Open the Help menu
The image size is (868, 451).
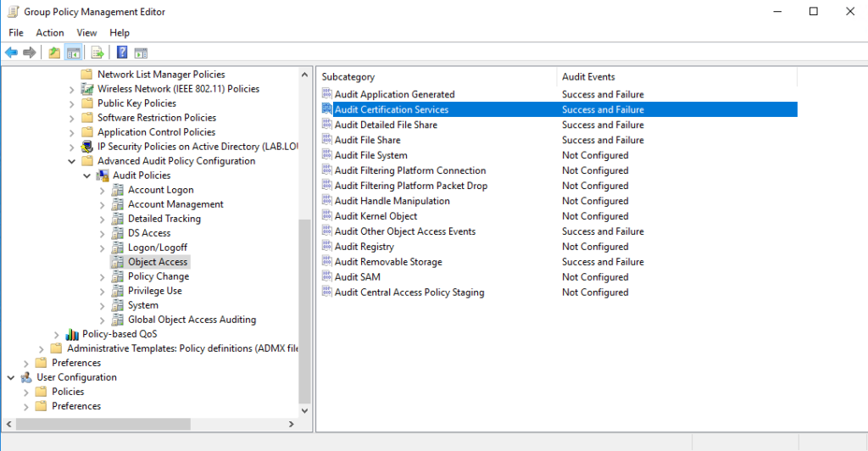pos(119,33)
